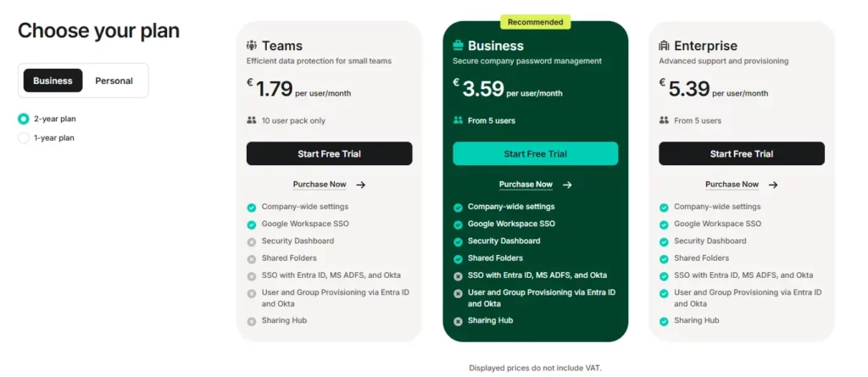Click the Recommended badge above Business
This screenshot has width=868, height=377.
(535, 22)
